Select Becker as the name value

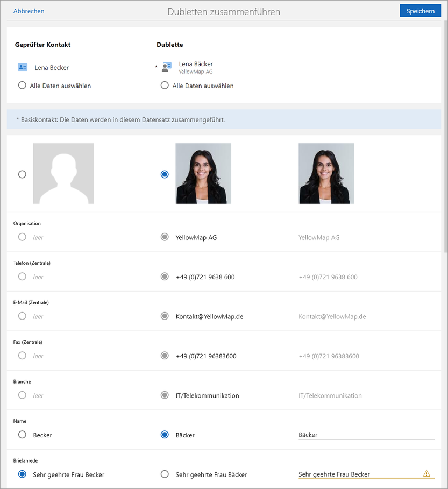(22, 435)
